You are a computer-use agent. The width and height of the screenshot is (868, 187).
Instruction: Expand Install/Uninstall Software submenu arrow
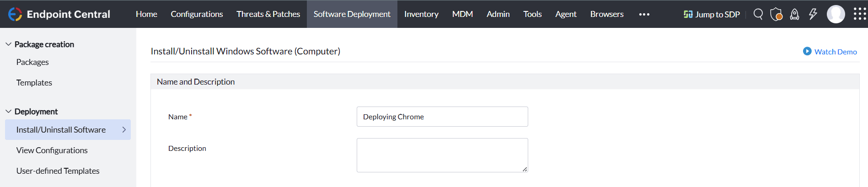point(124,130)
